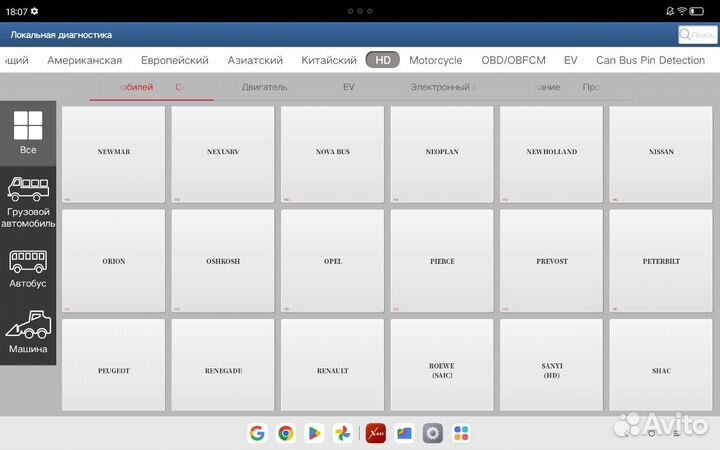
Task: Open the red X-431 diagnostic app icon
Action: 376,433
